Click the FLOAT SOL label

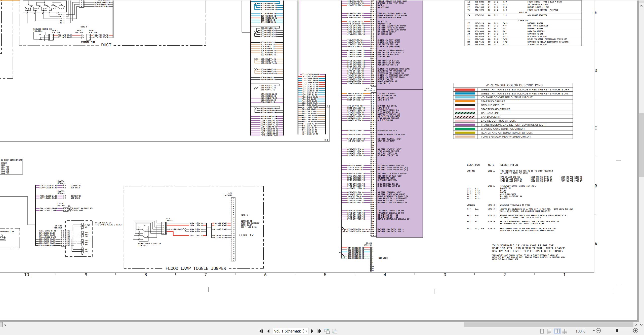point(87,226)
